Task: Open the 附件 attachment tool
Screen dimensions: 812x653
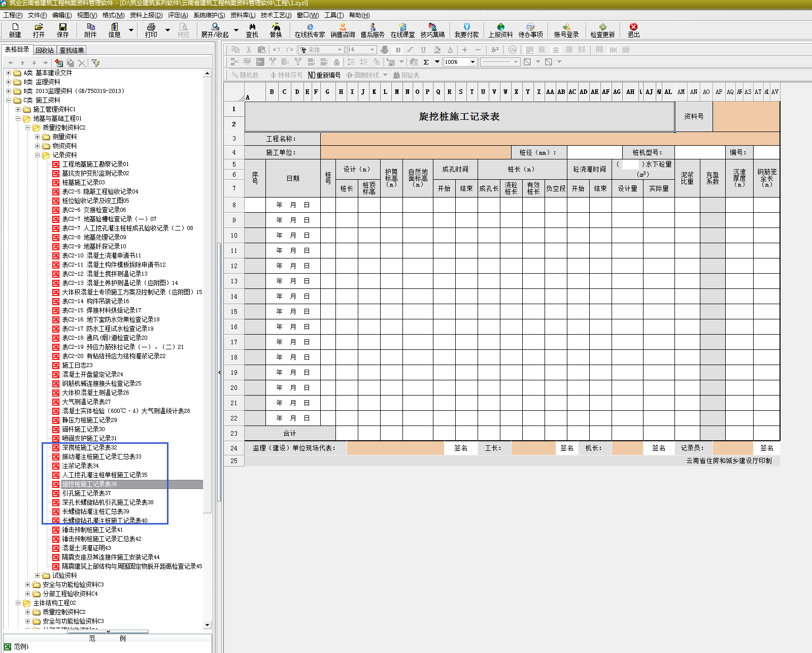Action: pos(90,30)
